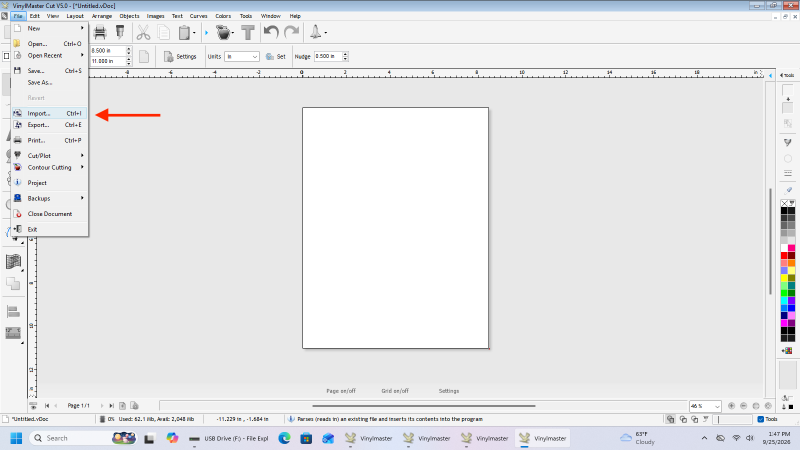Click the rocket launch icon in toolbar
Screen dimensions: 800x450
pyautogui.click(x=315, y=32)
